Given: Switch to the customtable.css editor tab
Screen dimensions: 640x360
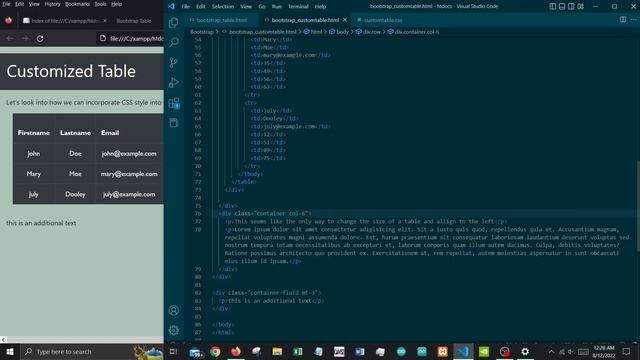Looking at the screenshot, I should (x=383, y=20).
